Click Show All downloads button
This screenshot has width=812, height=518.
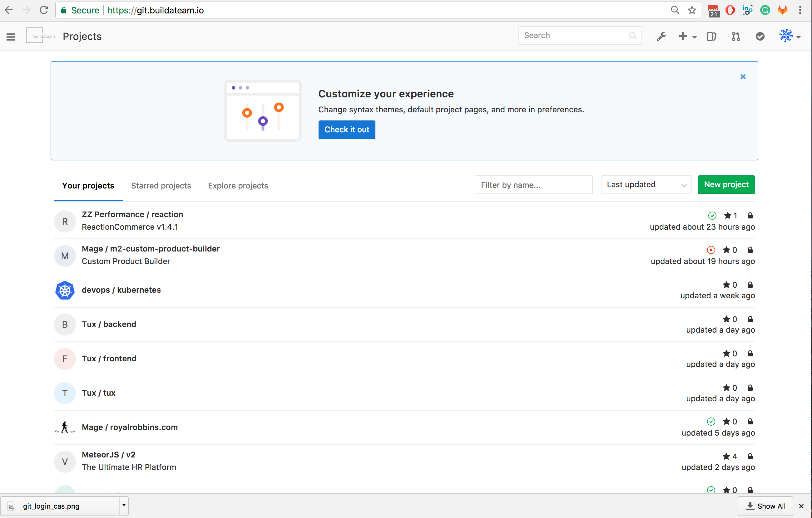pos(765,506)
